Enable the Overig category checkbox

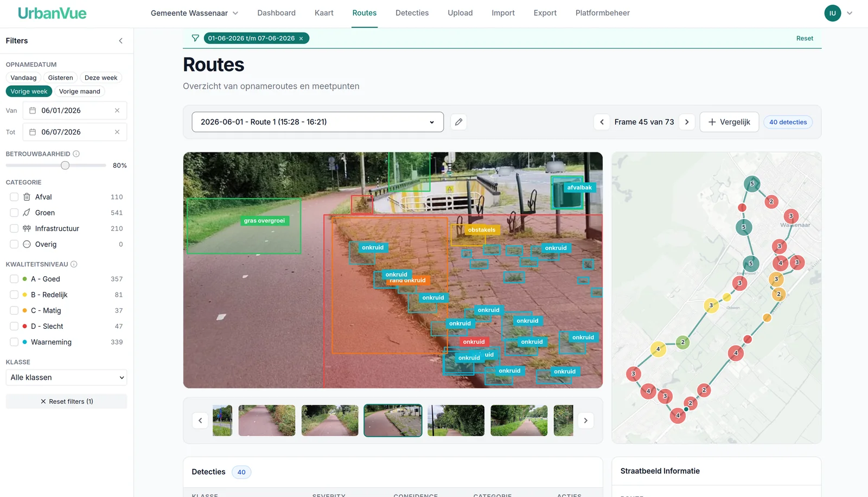tap(14, 244)
